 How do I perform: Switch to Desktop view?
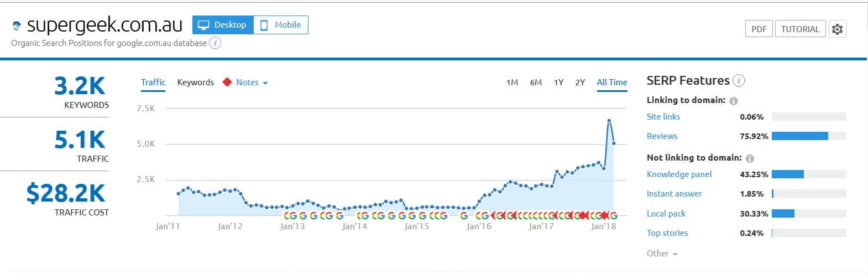pos(223,25)
